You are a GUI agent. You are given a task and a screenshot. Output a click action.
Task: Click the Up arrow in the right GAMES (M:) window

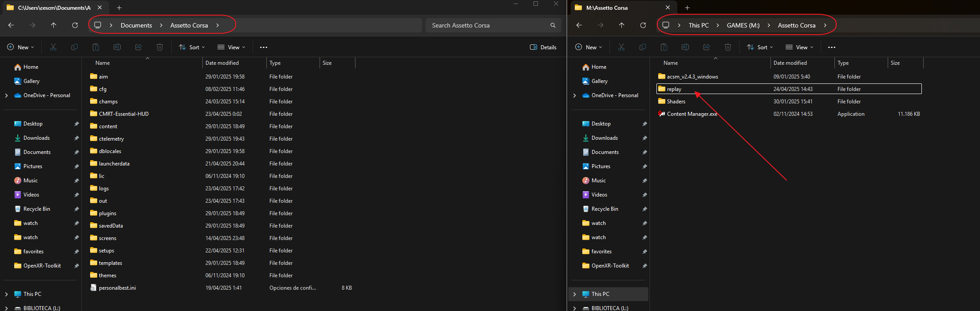621,25
